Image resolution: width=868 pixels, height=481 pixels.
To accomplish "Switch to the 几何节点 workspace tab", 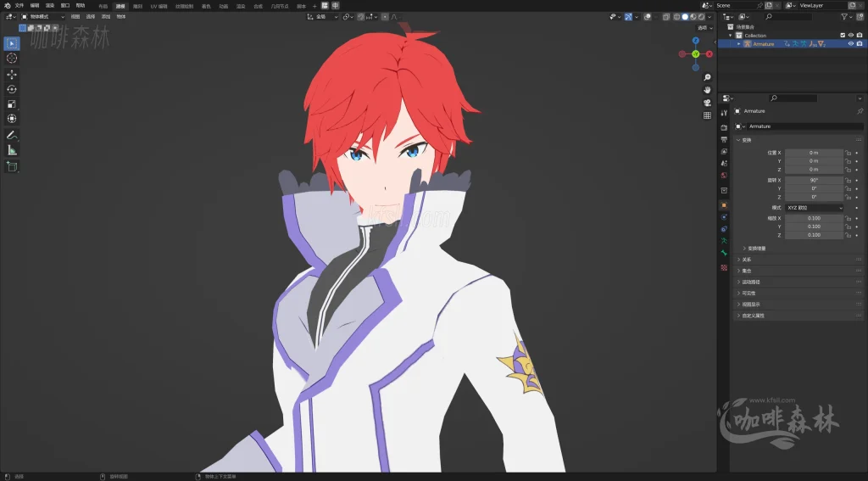I will [x=280, y=6].
